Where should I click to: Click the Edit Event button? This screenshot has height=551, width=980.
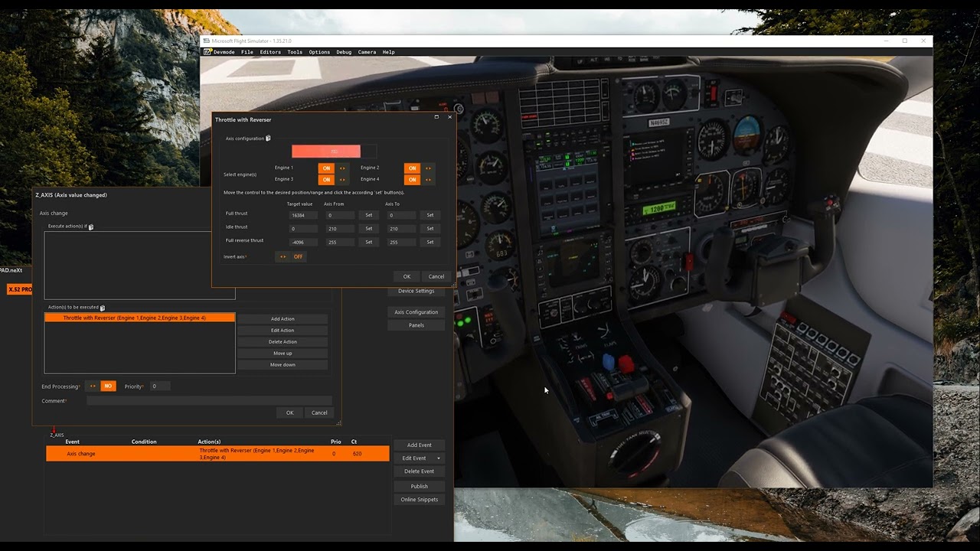point(414,458)
